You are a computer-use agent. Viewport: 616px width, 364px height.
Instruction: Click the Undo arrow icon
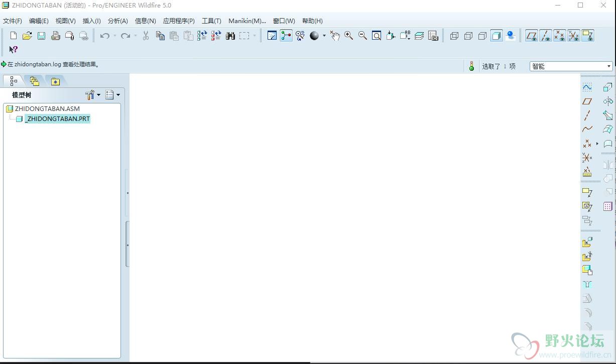coord(104,36)
